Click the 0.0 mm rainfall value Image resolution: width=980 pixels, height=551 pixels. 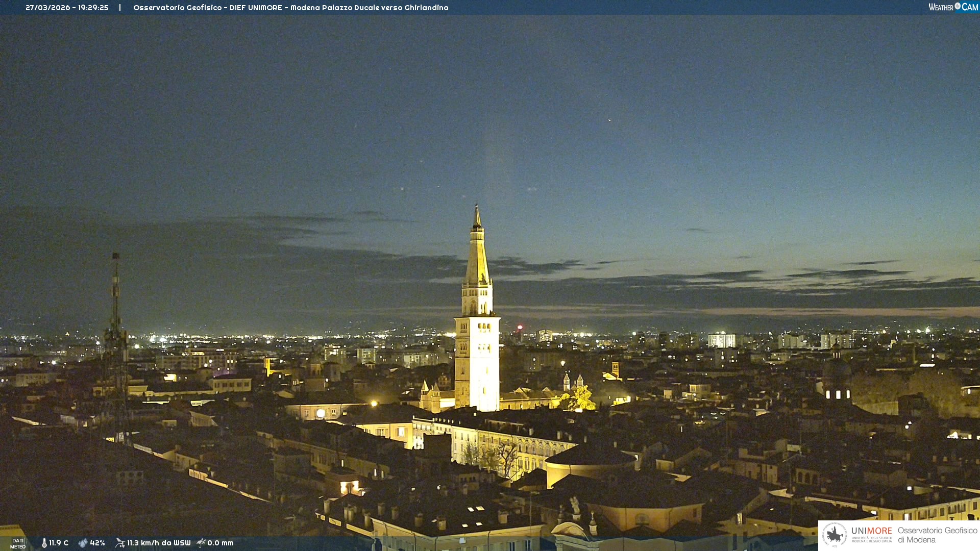coord(220,543)
